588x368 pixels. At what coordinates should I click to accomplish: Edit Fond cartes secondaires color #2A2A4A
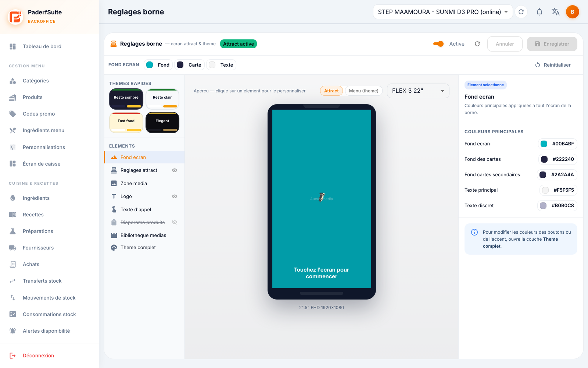pyautogui.click(x=557, y=175)
